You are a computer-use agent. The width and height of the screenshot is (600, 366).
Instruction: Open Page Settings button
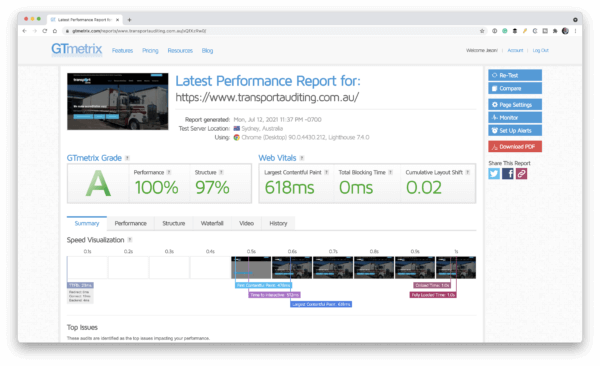pyautogui.click(x=515, y=105)
